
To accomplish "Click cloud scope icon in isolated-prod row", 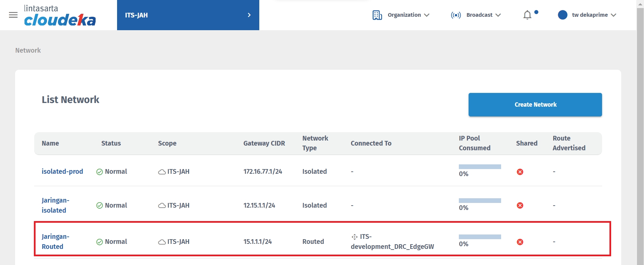I will coord(162,172).
